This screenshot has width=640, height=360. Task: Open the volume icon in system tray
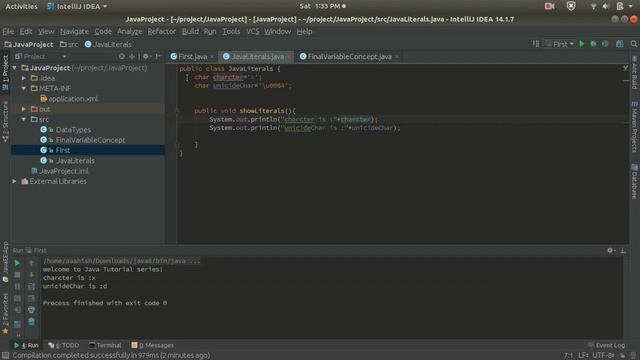coord(606,6)
